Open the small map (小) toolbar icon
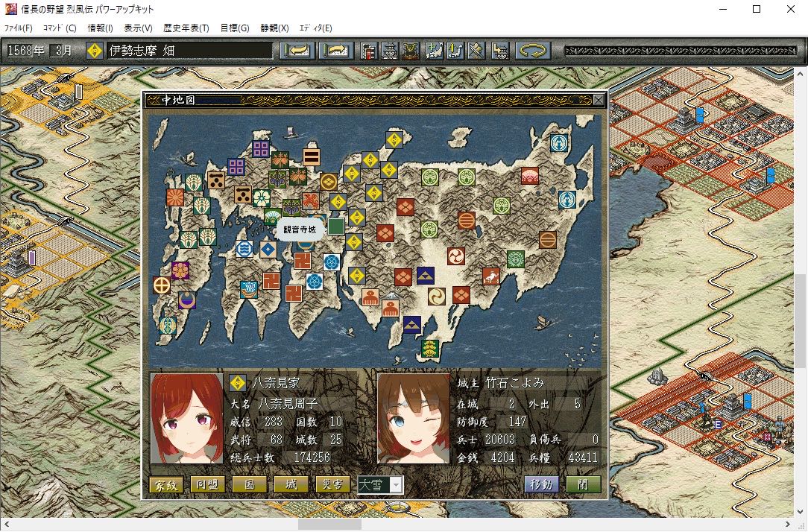 454,51
